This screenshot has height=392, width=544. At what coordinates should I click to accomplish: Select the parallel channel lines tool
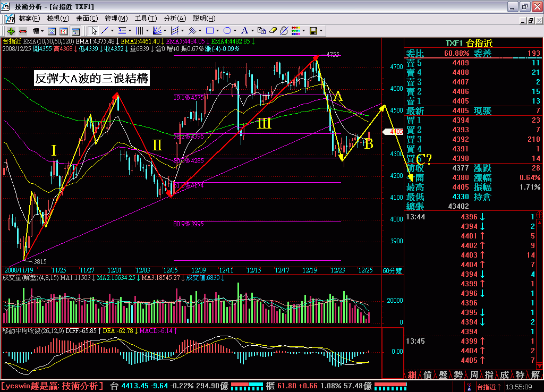(175, 31)
